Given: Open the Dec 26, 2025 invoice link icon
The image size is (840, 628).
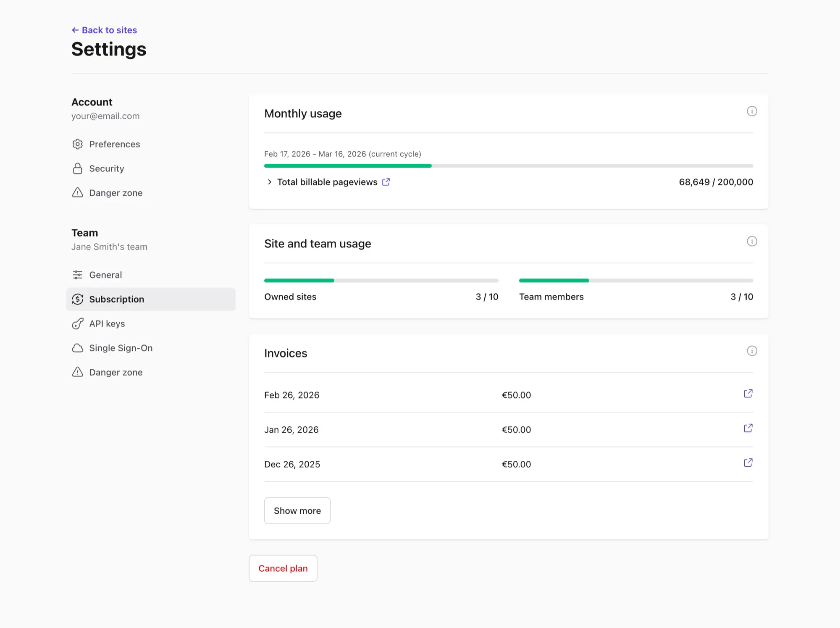Looking at the screenshot, I should pos(748,463).
